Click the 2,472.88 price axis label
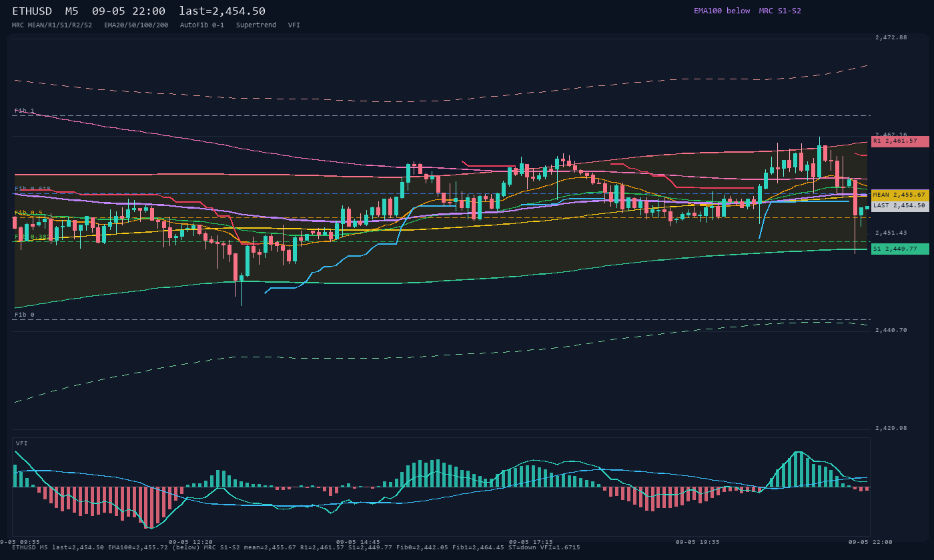The height and width of the screenshot is (560, 934). [891, 37]
